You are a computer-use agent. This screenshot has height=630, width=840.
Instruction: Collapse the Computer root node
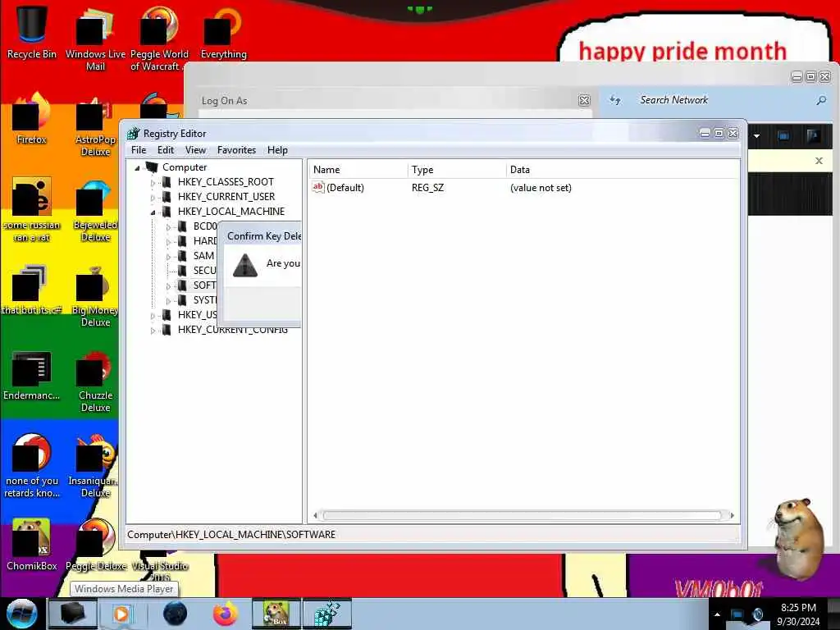(x=137, y=167)
